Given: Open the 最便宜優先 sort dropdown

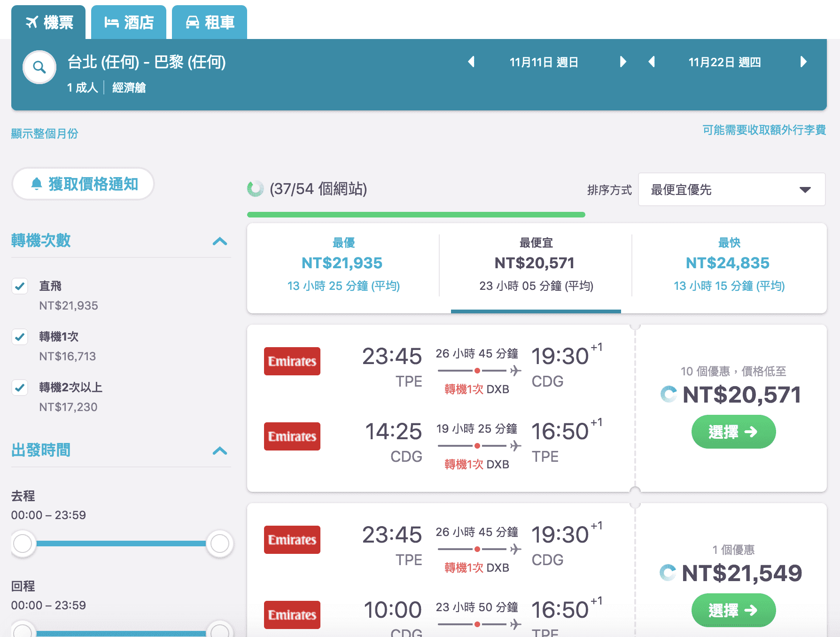Looking at the screenshot, I should coord(731,189).
